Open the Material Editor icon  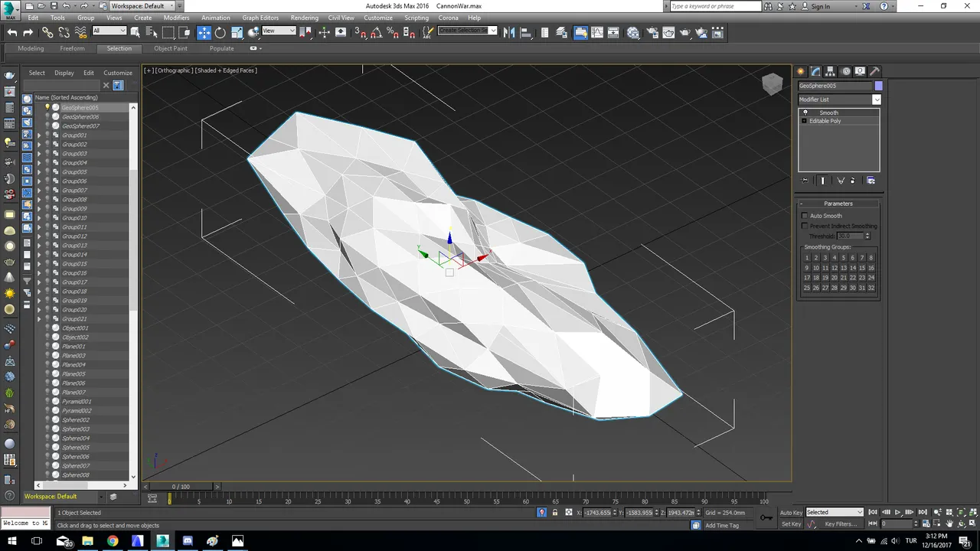point(633,32)
